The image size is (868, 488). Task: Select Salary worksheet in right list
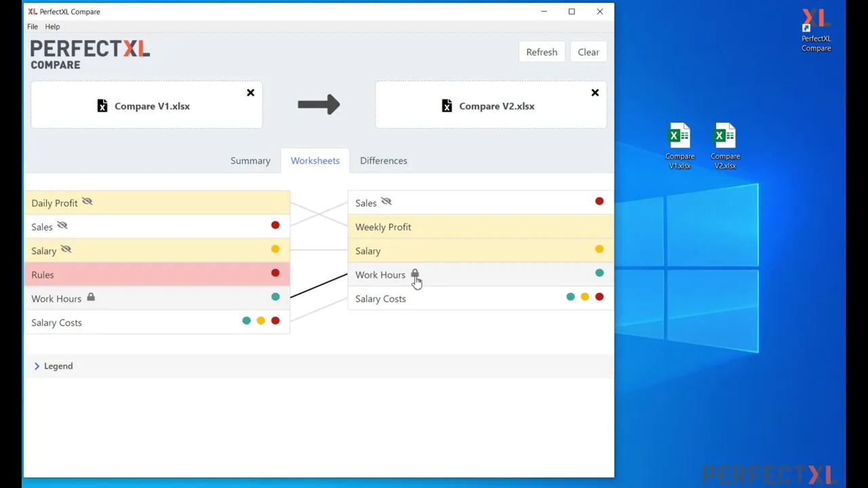(x=481, y=250)
